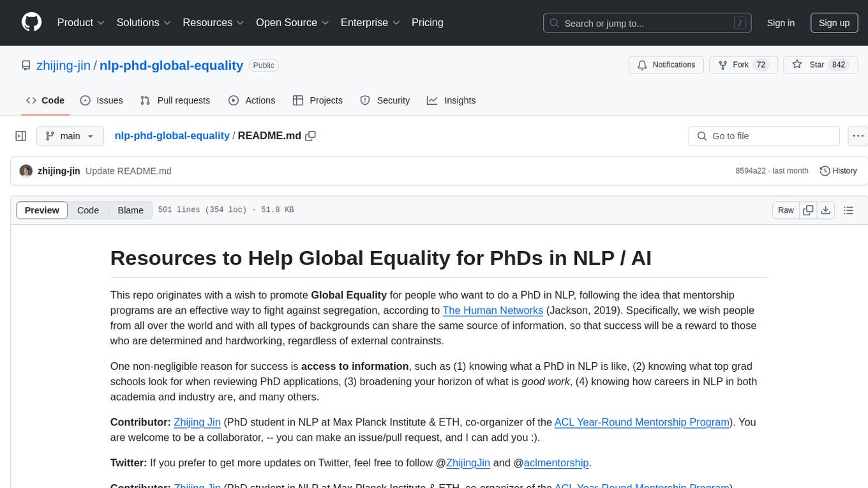Open the zhijing-jin owner profile link

pyautogui.click(x=63, y=65)
